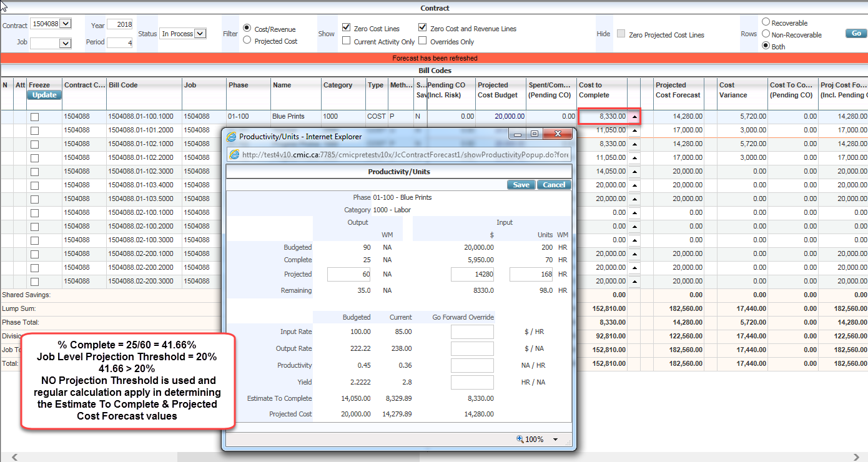This screenshot has height=462, width=868.
Task: Open productivity popup arrow for 8,330.00 row
Action: pos(634,117)
